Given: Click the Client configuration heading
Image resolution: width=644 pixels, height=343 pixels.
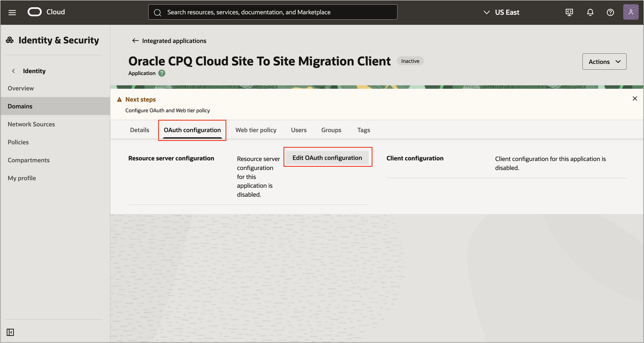Looking at the screenshot, I should 415,158.
